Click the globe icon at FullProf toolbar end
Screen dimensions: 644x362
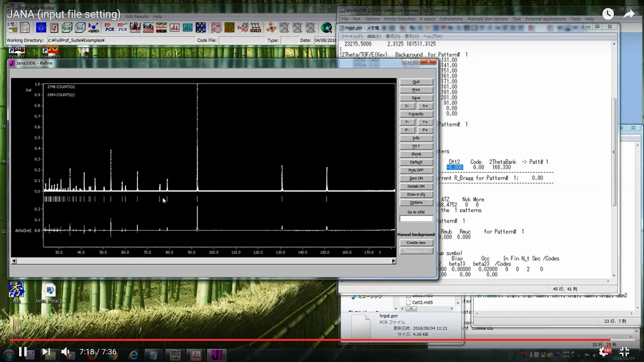pos(327,28)
